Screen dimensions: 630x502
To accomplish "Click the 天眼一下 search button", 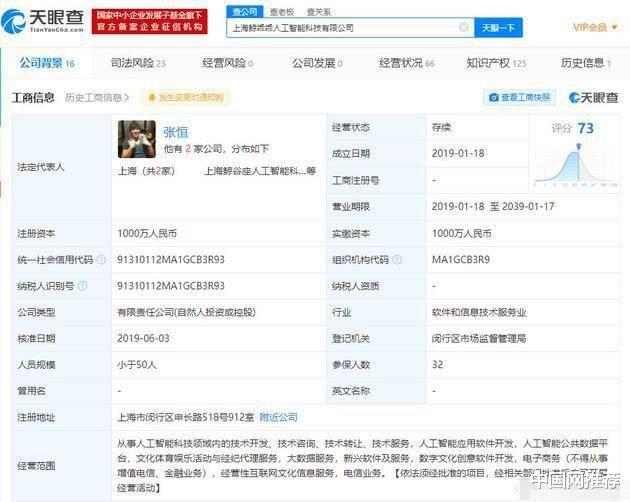I will (498, 28).
